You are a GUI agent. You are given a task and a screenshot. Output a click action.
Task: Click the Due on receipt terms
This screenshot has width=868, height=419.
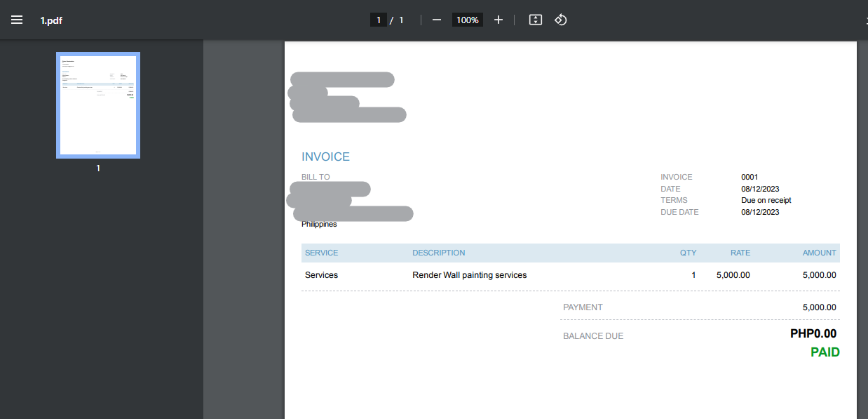(766, 200)
